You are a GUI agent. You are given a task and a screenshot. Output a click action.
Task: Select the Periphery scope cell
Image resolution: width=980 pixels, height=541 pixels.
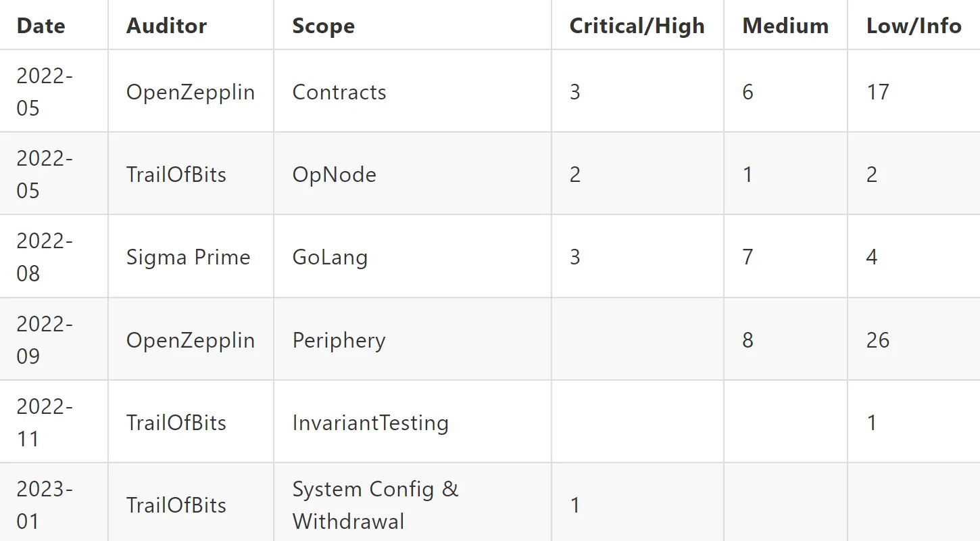coord(339,340)
